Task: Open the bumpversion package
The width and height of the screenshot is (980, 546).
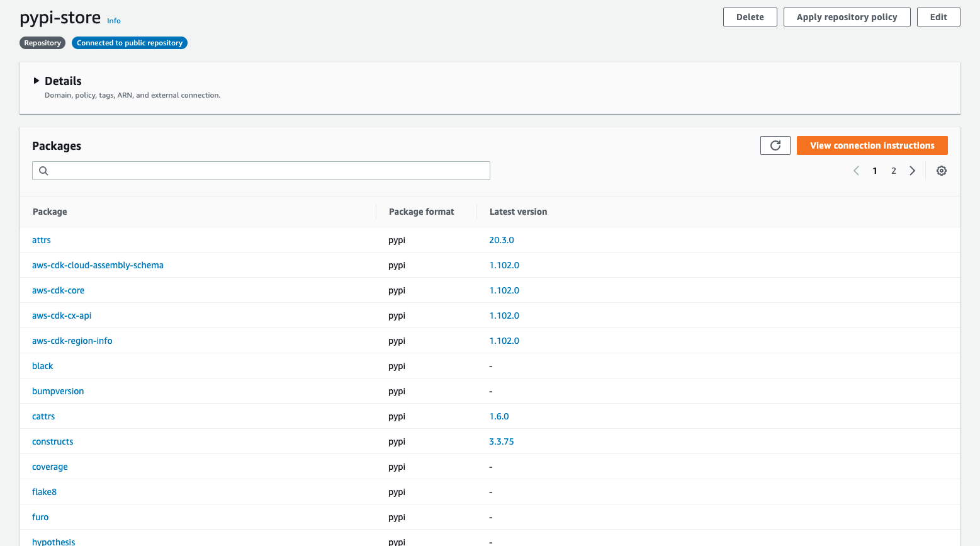Action: [x=58, y=391]
